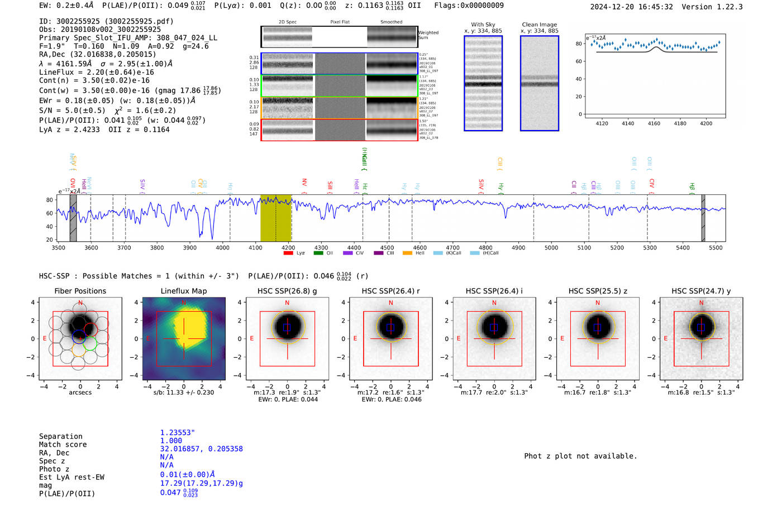Screen dimensions: 782x532
Task: Click the red OVI line label
Action: click(x=73, y=184)
